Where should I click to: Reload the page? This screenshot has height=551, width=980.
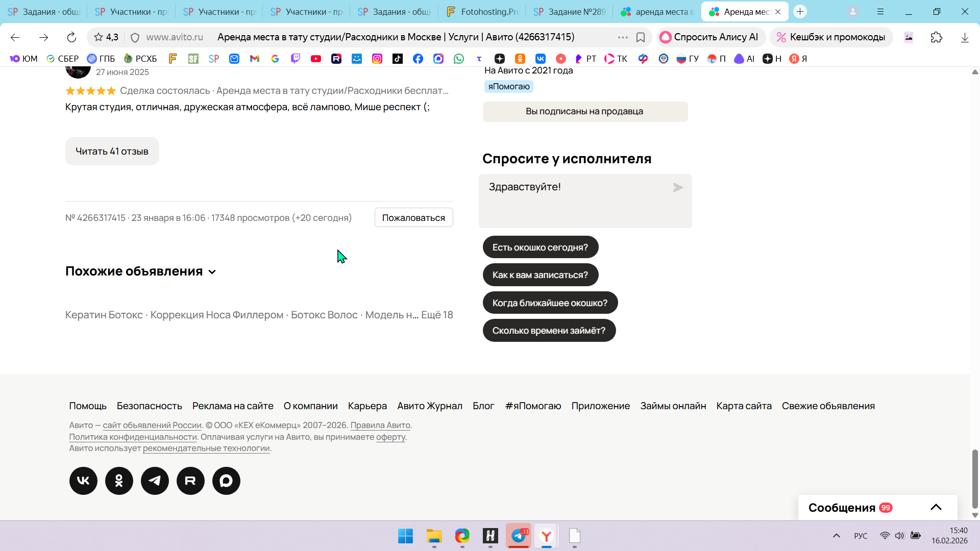[71, 37]
